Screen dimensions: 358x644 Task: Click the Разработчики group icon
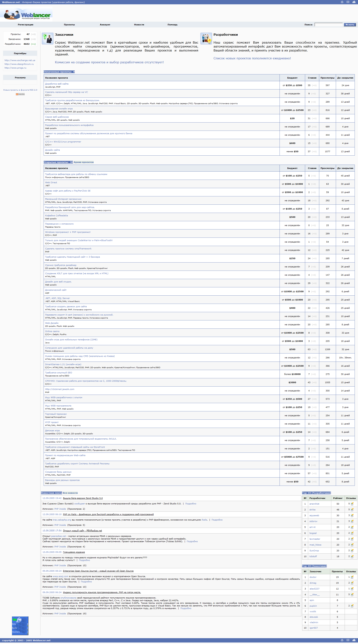point(206,39)
